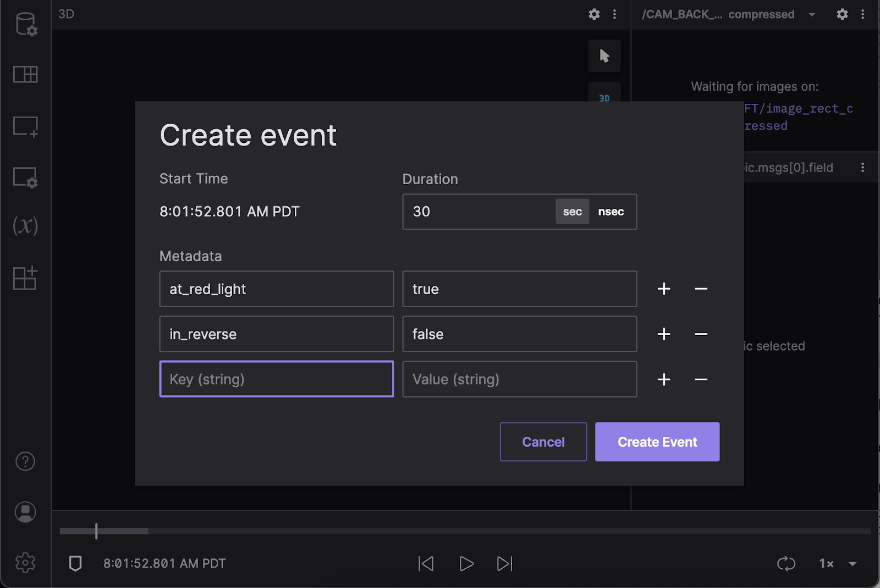Click the empty Key (string) metadata field
The image size is (880, 588).
tap(276, 379)
